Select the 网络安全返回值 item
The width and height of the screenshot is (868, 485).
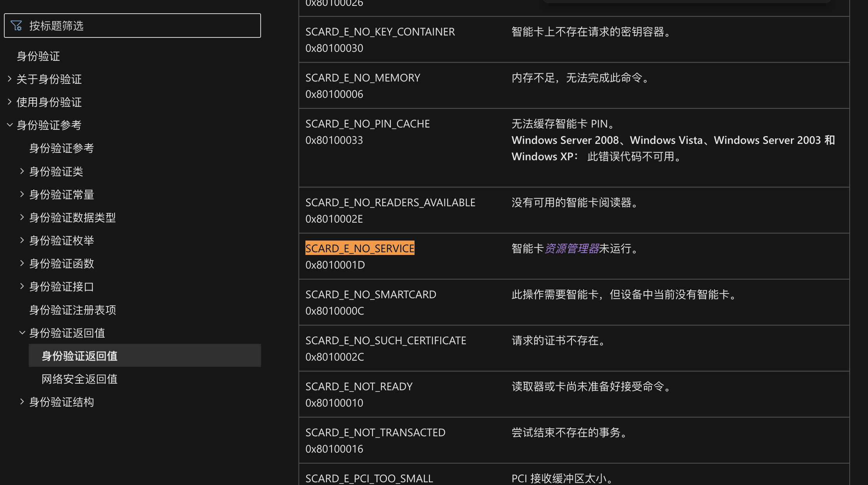tap(79, 379)
